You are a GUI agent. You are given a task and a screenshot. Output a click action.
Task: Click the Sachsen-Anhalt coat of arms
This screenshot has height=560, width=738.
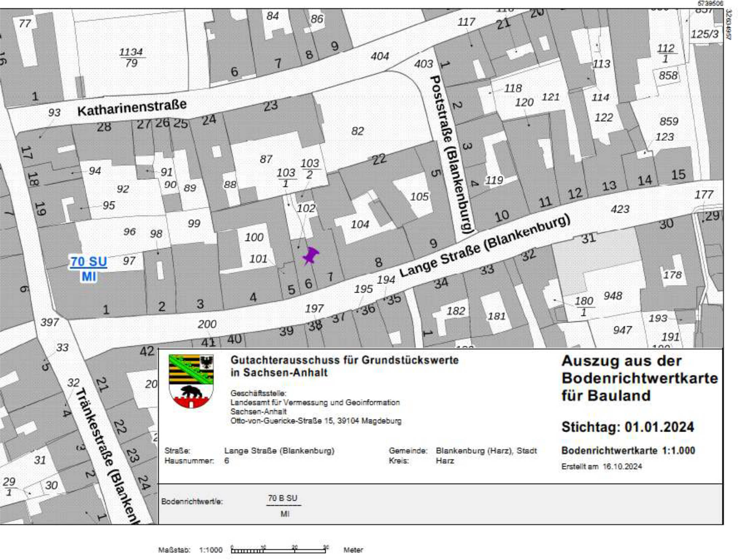[191, 381]
